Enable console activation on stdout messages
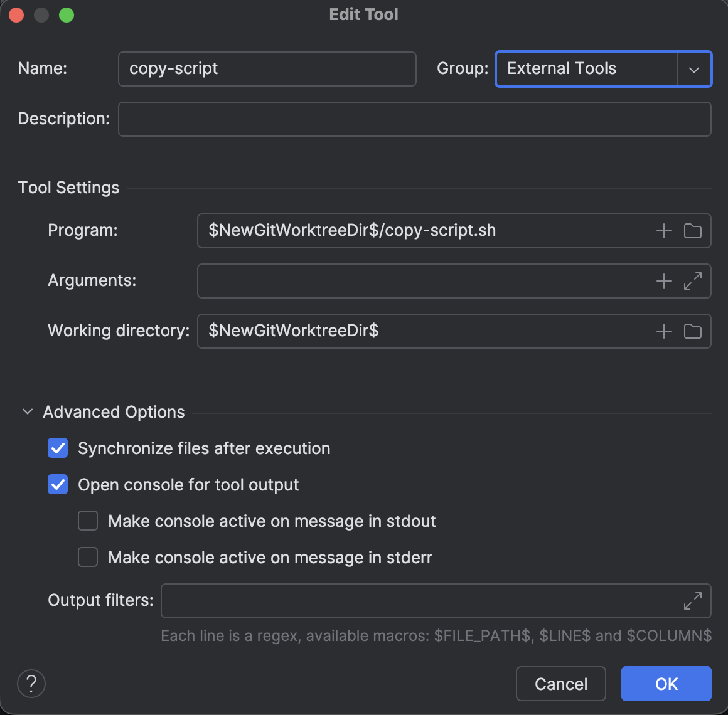 click(x=88, y=521)
